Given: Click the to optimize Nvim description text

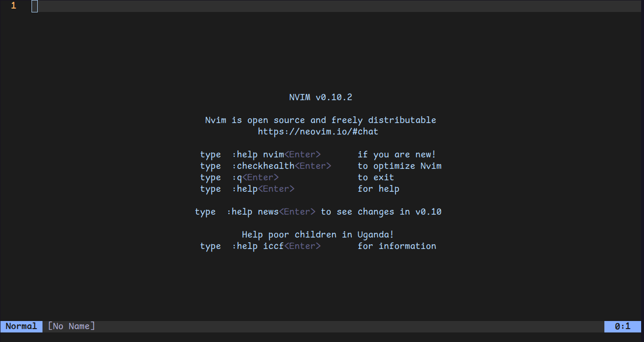Looking at the screenshot, I should click(400, 166).
